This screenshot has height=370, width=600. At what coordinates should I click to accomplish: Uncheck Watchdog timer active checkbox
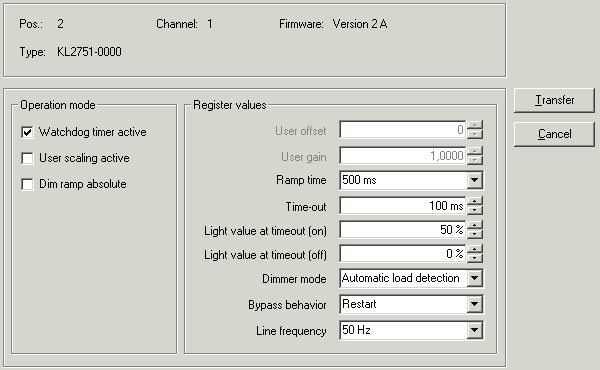coord(27,132)
